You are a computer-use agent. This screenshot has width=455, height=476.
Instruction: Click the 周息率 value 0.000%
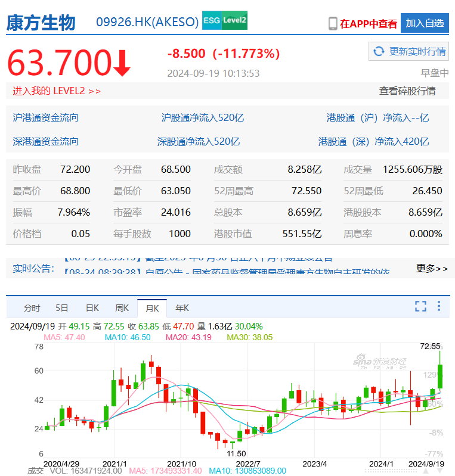point(426,234)
